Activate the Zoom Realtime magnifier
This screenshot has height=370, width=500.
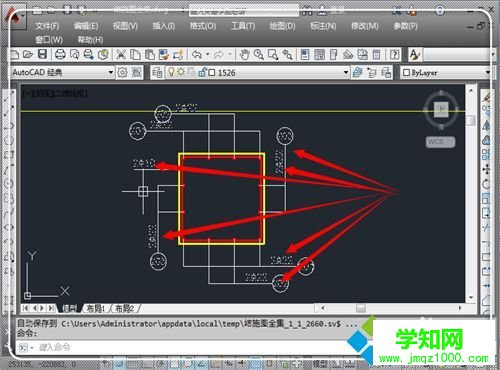tap(259, 54)
